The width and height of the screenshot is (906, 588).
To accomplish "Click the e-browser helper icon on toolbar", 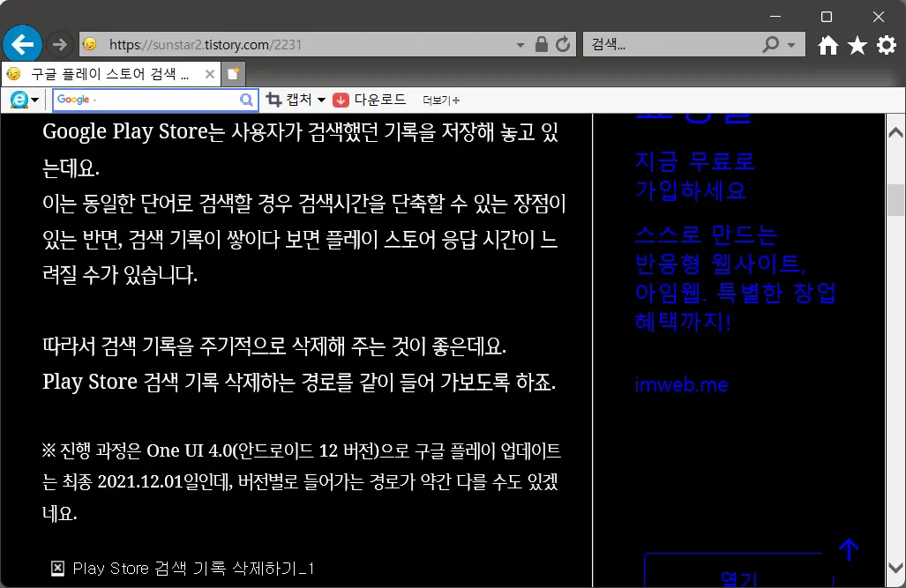I will [x=18, y=100].
